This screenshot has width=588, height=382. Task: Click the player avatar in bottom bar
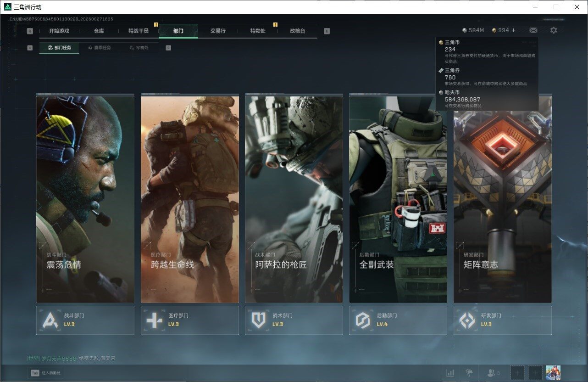click(553, 373)
